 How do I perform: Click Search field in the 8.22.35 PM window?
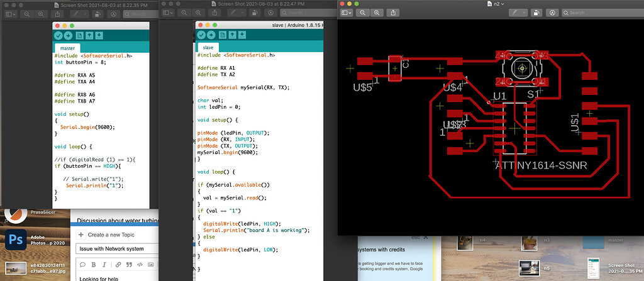140,14
